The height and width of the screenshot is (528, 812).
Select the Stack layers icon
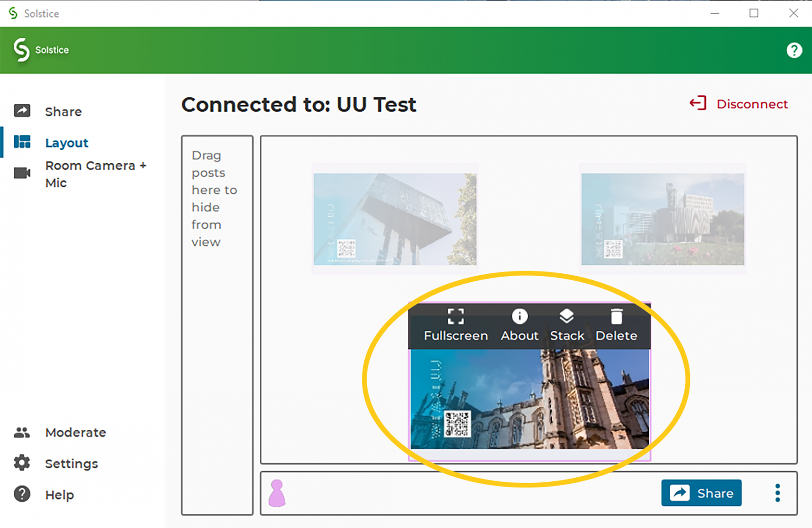[566, 316]
